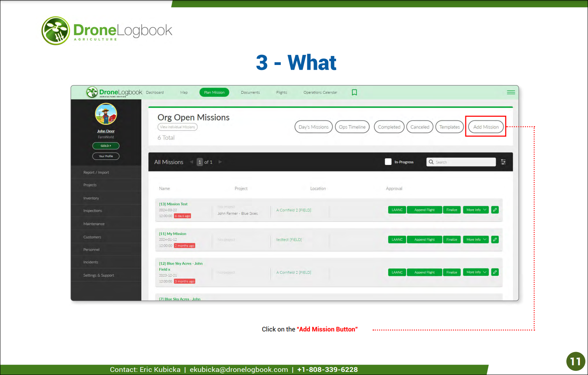Open page number selector showing 1
This screenshot has height=375, width=588.
200,162
